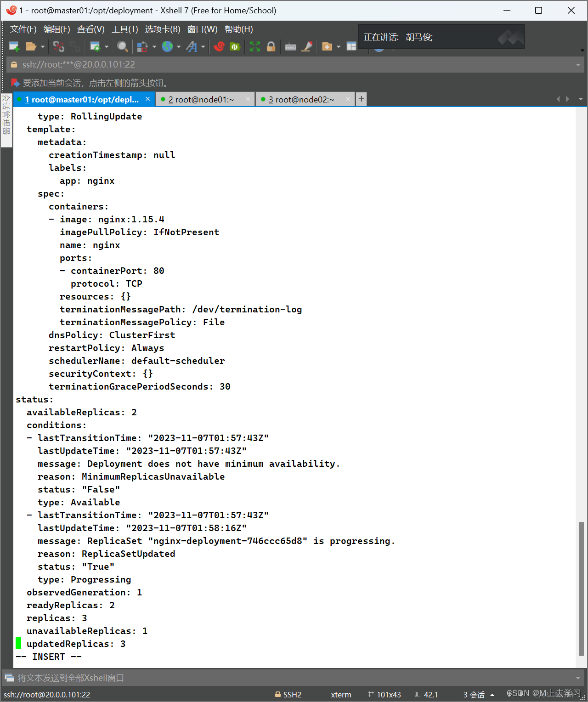The height and width of the screenshot is (702, 588).
Task: Click the red add-session arrow flag icon
Action: click(x=15, y=83)
